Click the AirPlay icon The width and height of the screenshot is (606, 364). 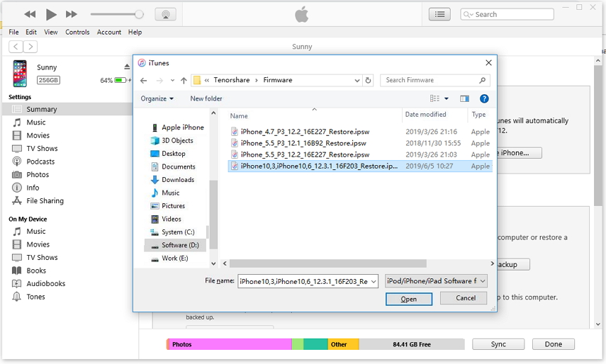click(165, 14)
